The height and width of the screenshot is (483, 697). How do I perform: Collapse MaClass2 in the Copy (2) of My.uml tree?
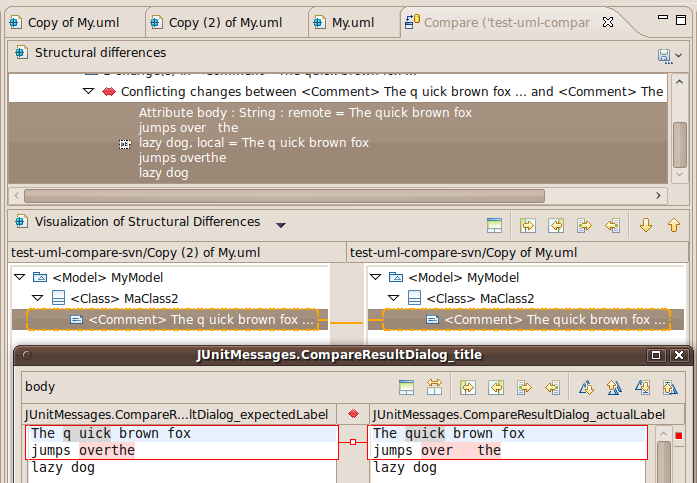coord(38,298)
